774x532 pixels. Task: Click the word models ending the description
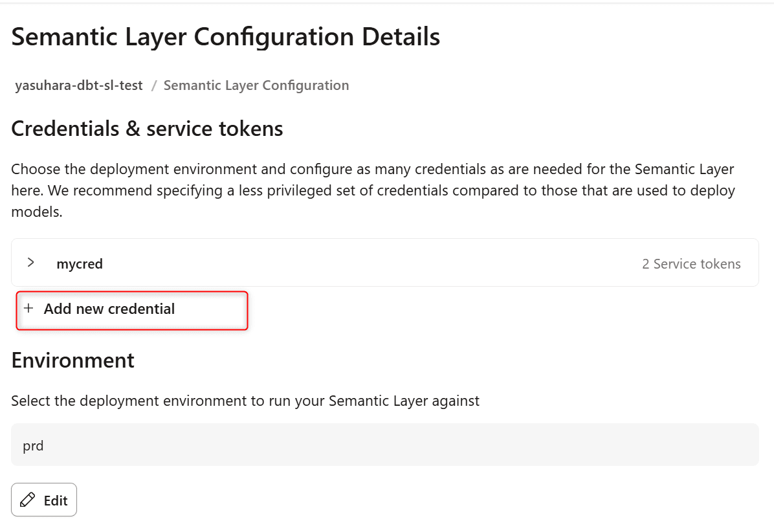[36, 212]
